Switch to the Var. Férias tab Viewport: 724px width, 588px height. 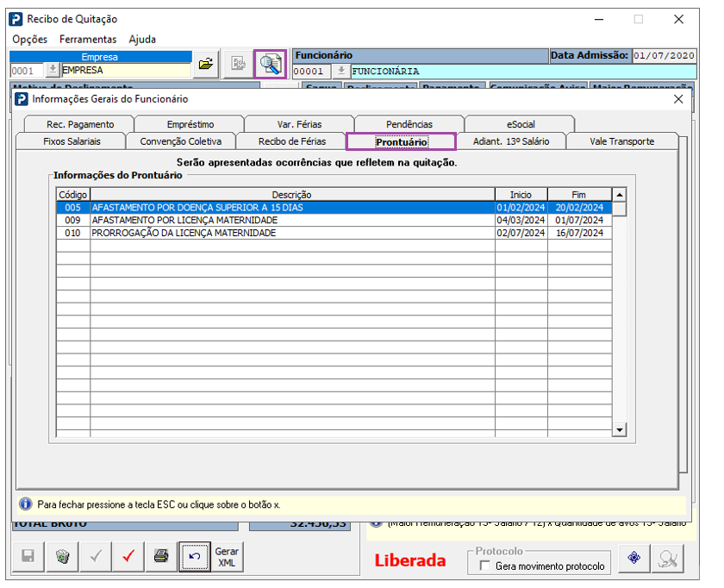click(299, 124)
